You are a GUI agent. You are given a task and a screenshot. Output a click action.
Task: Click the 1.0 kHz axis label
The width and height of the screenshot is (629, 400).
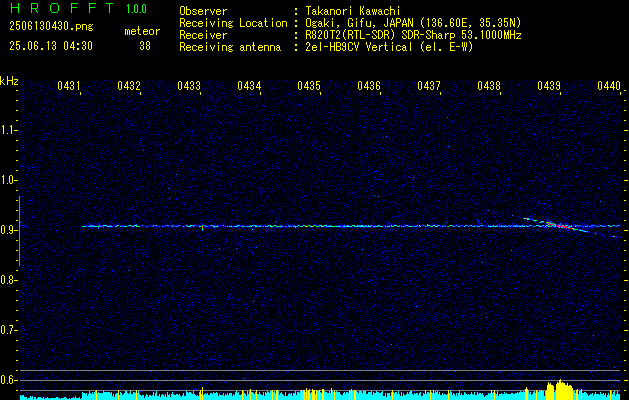pyautogui.click(x=8, y=180)
